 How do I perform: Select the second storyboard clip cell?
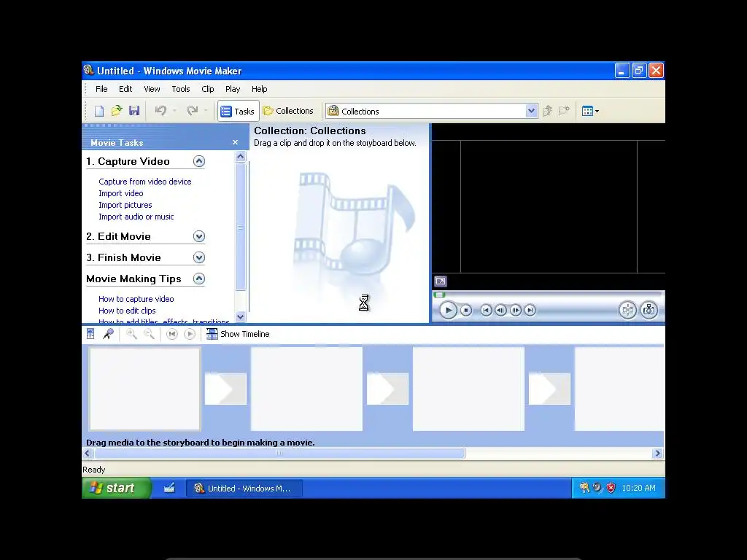(306, 389)
